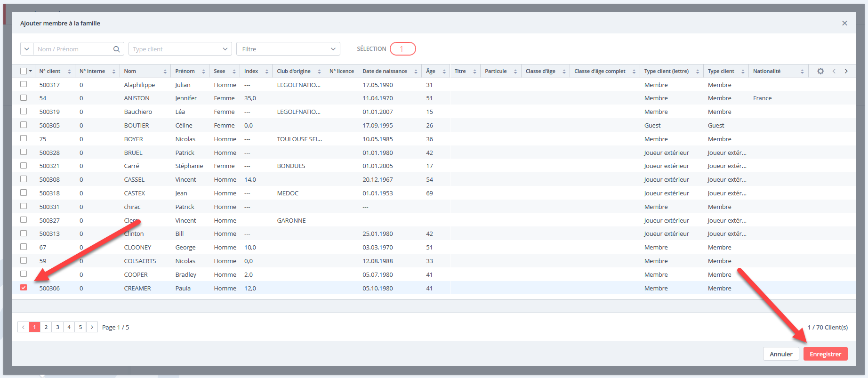The height and width of the screenshot is (378, 868).
Task: Sort by Type client (lettre) column arrows
Action: click(x=698, y=72)
